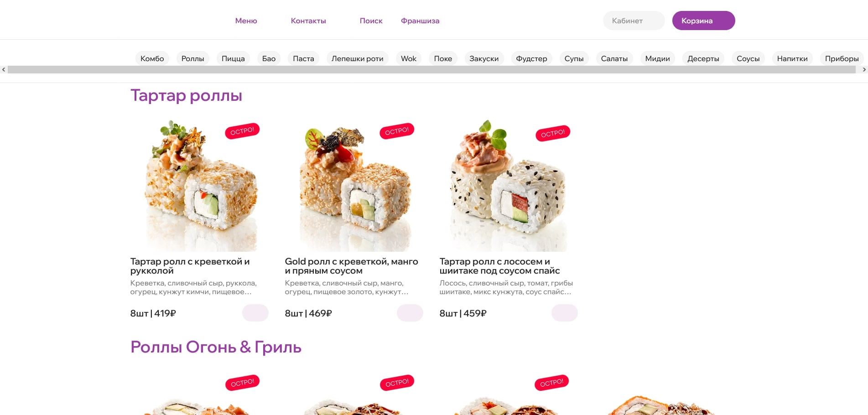Add Тартар ролл с лососем to cart

[x=564, y=313]
